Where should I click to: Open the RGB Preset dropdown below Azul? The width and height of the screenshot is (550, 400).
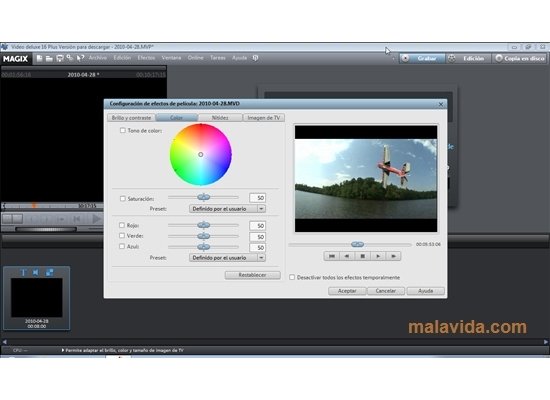[227, 258]
